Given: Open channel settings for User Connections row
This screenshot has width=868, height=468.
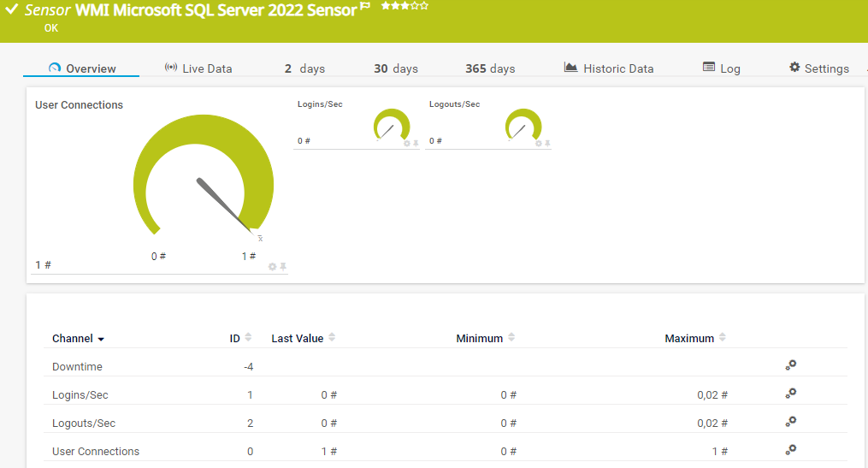Looking at the screenshot, I should coord(791,450).
